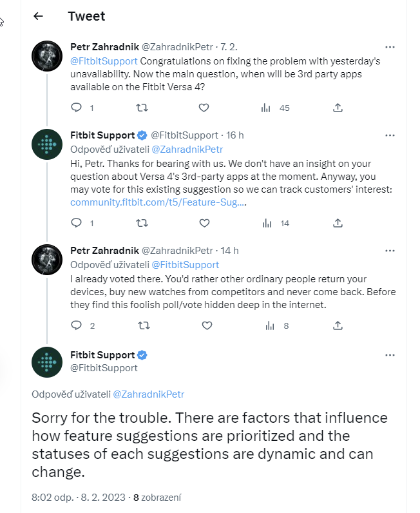The width and height of the screenshot is (420, 513).
Task: Like Petr's 14 h reply tweet
Action: pos(207,325)
